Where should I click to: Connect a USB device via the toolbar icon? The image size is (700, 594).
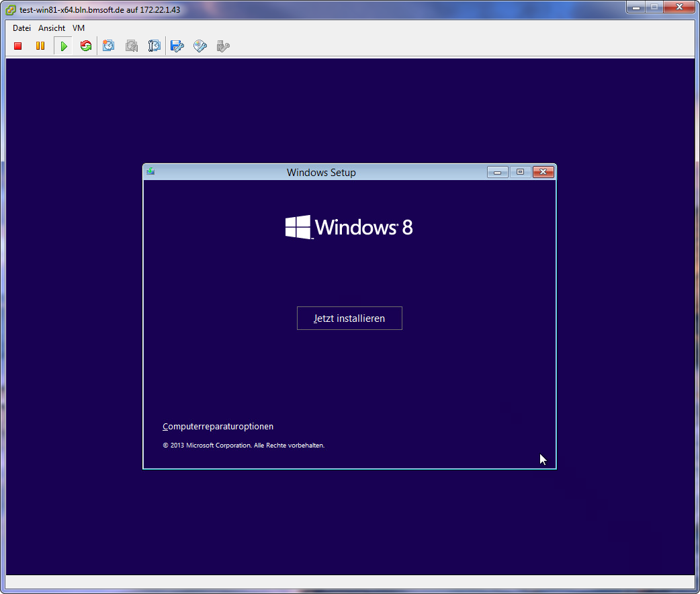223,46
